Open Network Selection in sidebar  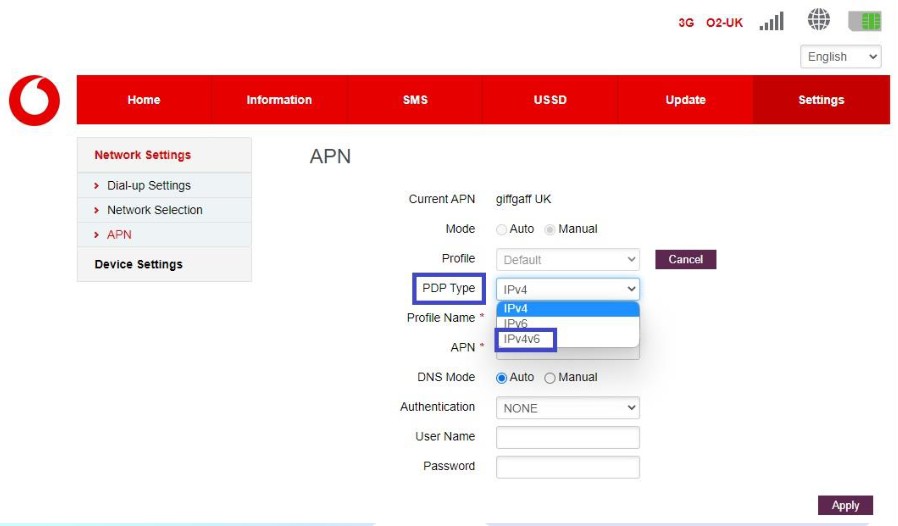tap(155, 210)
